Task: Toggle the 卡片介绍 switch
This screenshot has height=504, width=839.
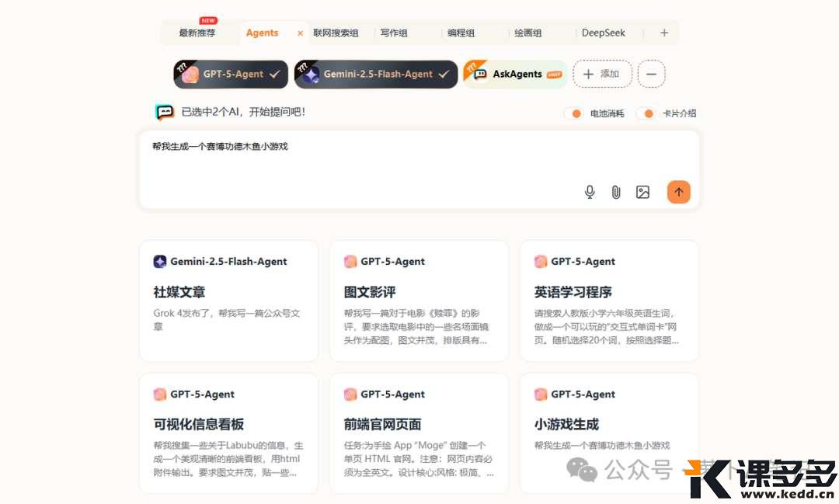Action: tap(646, 113)
